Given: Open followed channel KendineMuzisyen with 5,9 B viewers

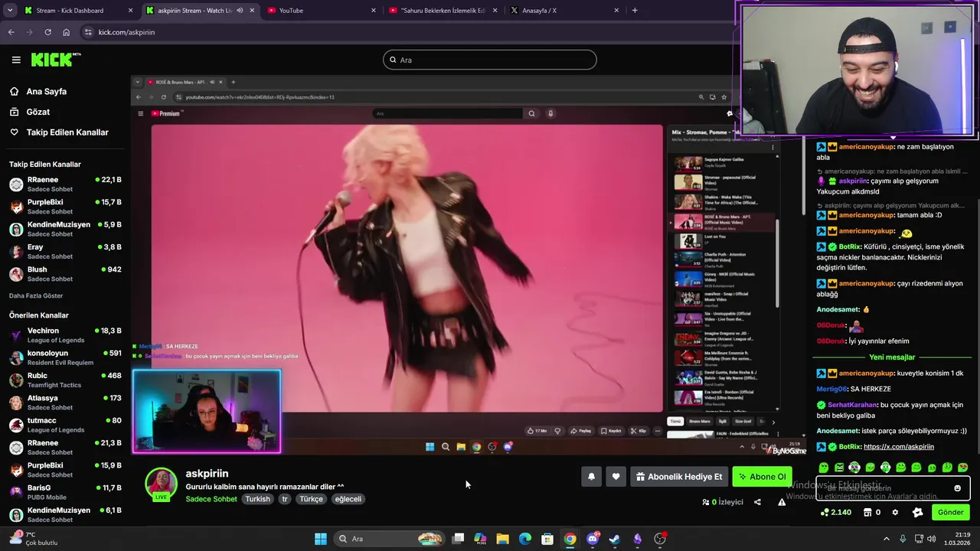Looking at the screenshot, I should [x=65, y=229].
